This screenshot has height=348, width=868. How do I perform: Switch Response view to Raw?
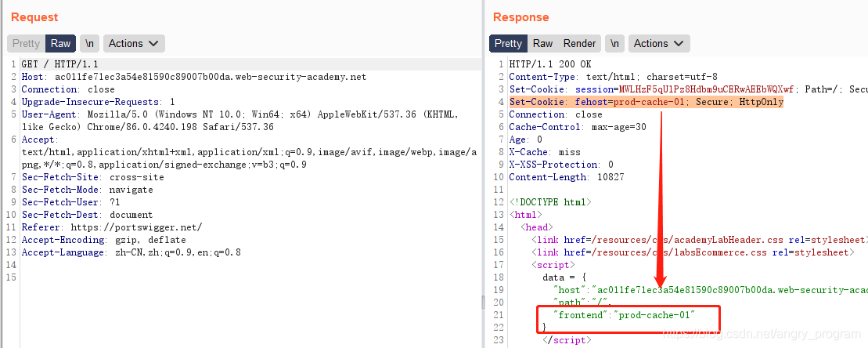tap(542, 43)
